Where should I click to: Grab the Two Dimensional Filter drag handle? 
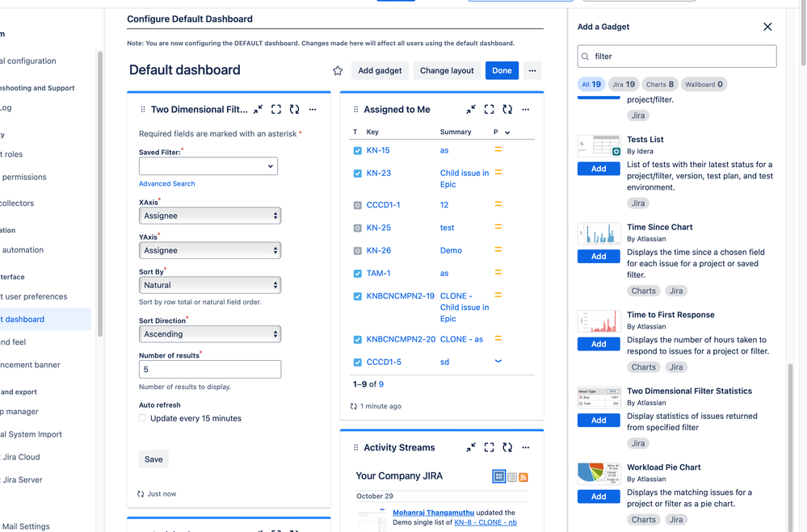point(142,110)
